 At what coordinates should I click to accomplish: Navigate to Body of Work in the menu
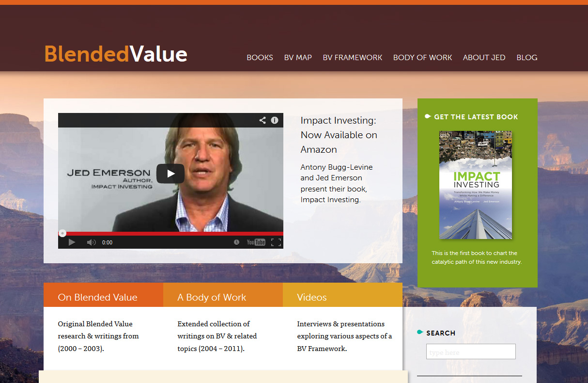point(422,57)
